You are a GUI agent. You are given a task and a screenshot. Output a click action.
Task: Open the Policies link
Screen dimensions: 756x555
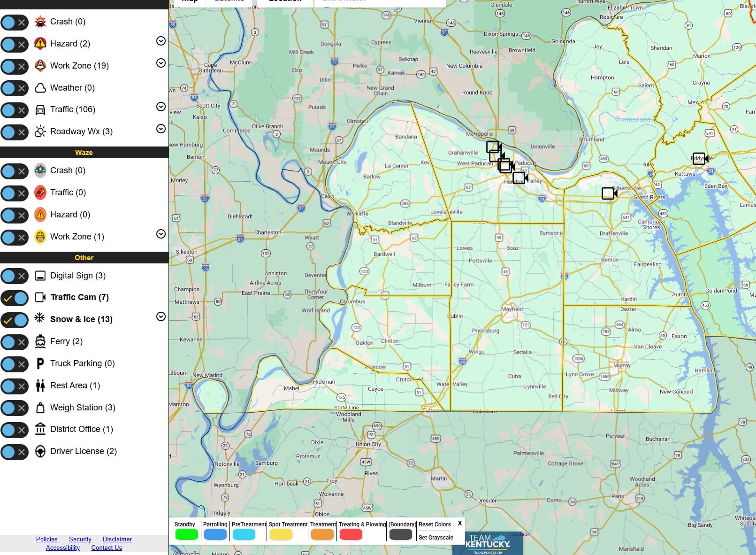(x=47, y=539)
